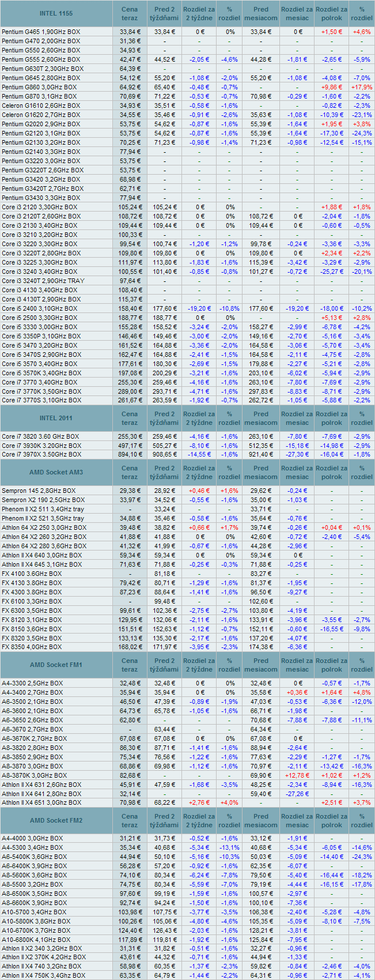Image resolution: width=375 pixels, height=980 pixels.
Task: Select Core i7 3970X 3.50GHz BOX name
Action: (41, 455)
